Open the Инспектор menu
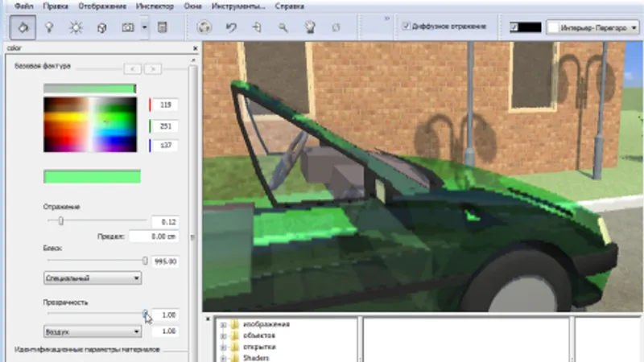This screenshot has width=644, height=362. (x=155, y=6)
